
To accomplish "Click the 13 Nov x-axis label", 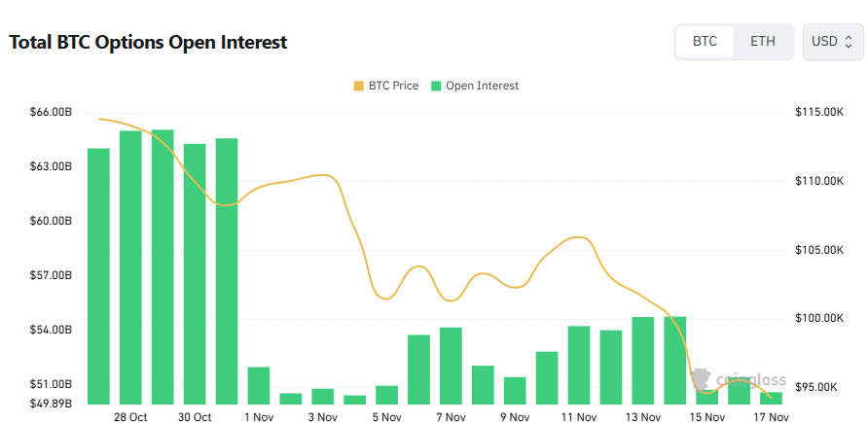I will [643, 417].
